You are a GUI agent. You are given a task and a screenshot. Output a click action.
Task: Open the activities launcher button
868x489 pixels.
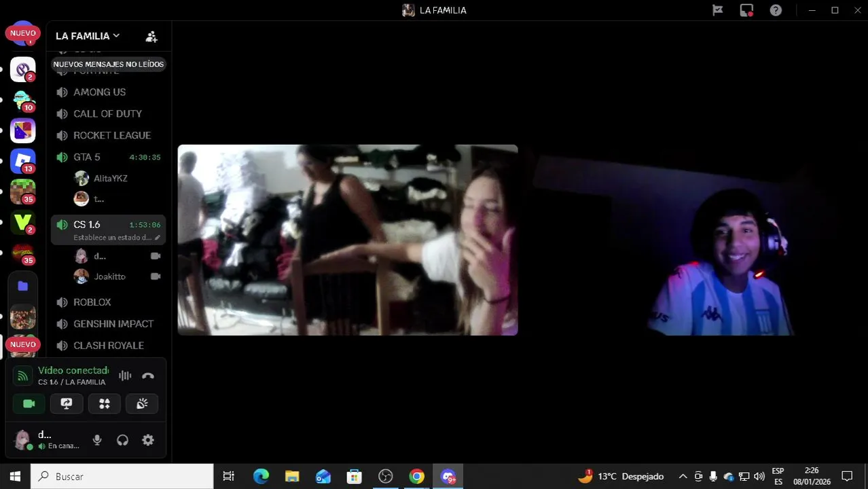click(105, 403)
